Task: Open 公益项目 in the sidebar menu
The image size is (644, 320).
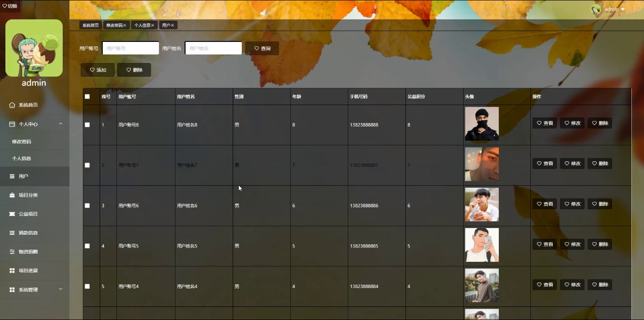Action: click(x=35, y=214)
